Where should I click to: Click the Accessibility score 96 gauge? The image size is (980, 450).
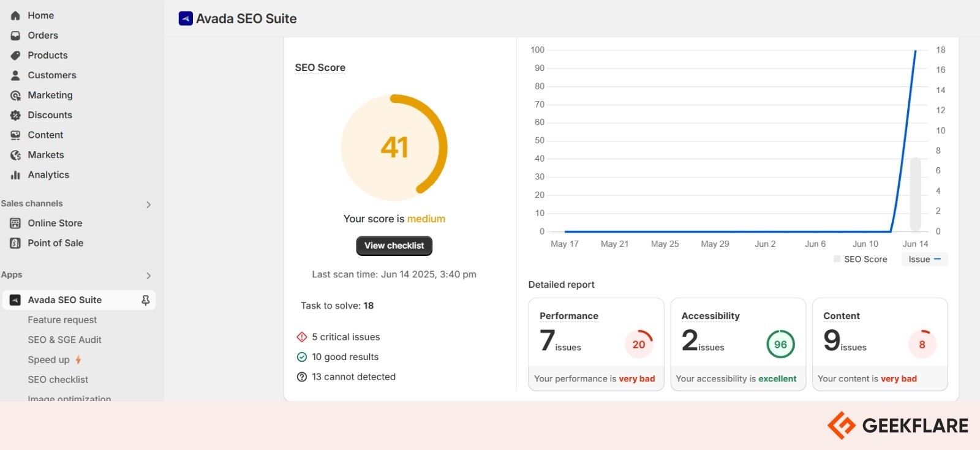coord(781,344)
